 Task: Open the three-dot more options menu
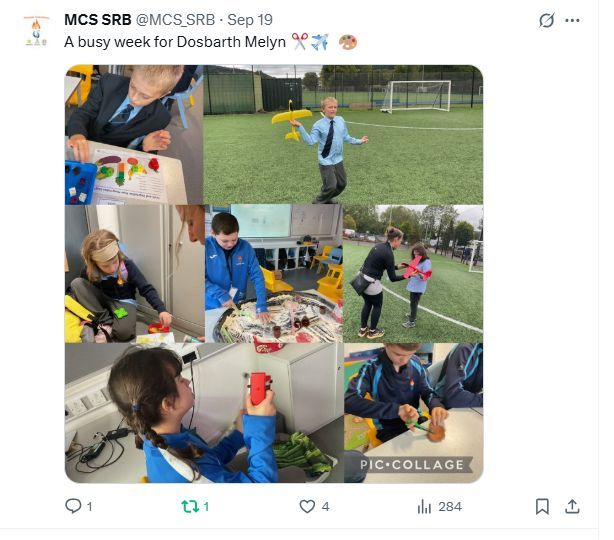(572, 20)
